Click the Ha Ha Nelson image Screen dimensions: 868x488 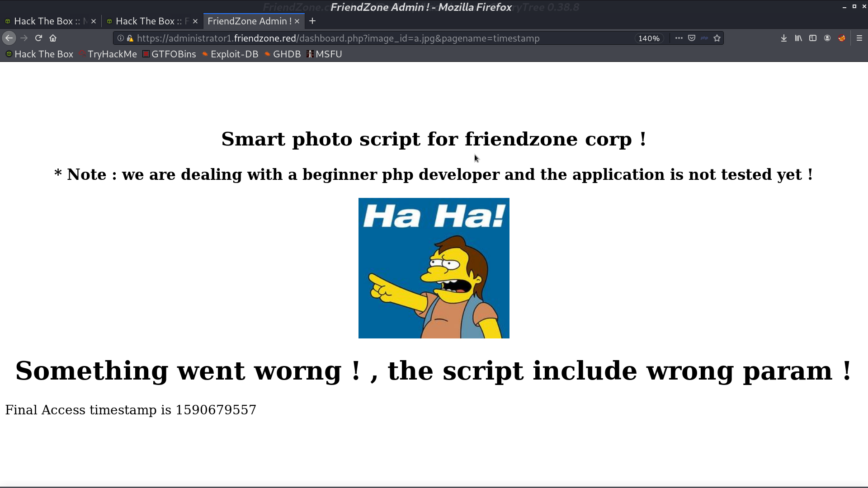click(x=434, y=268)
